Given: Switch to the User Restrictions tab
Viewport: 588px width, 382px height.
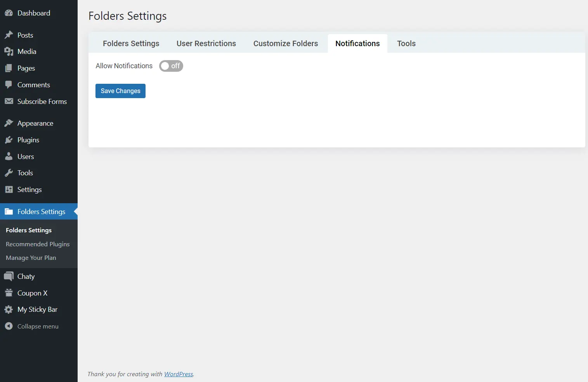Looking at the screenshot, I should point(206,43).
